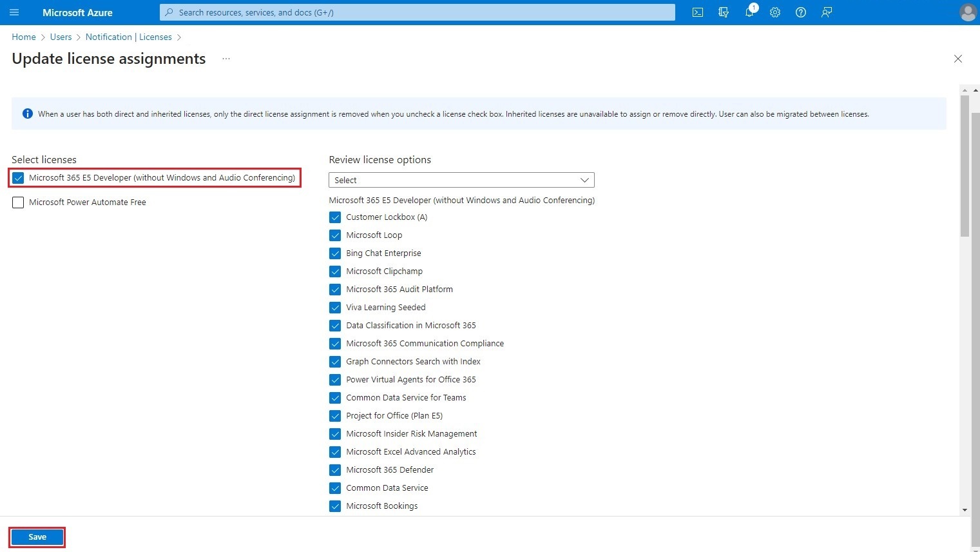
Task: Open the directories and subscriptions filter
Action: (723, 12)
